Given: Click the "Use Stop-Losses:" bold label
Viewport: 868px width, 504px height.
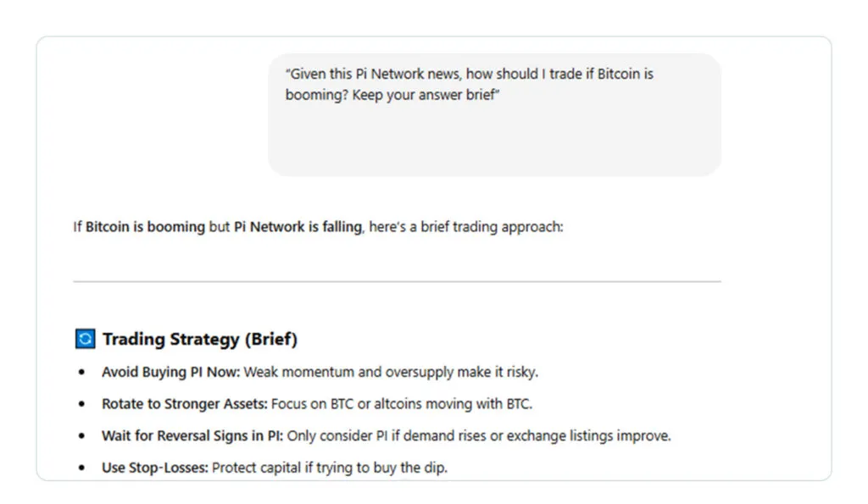Looking at the screenshot, I should click(x=155, y=468).
